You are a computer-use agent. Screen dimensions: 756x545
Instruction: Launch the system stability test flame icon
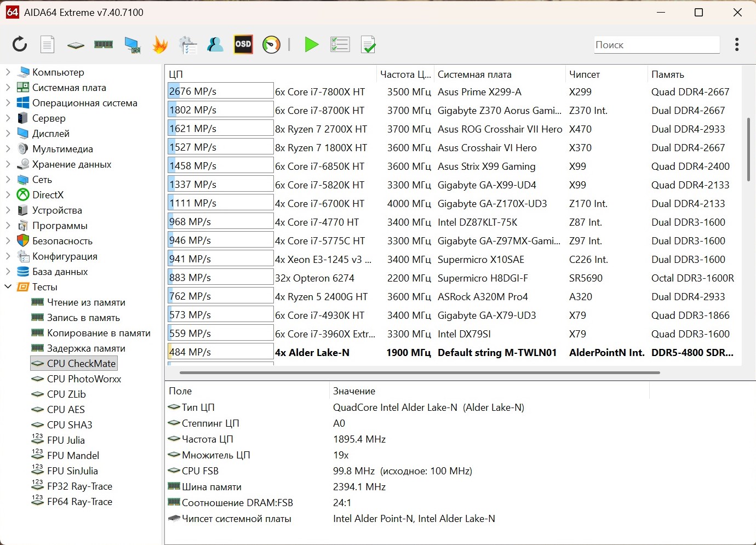coord(160,44)
